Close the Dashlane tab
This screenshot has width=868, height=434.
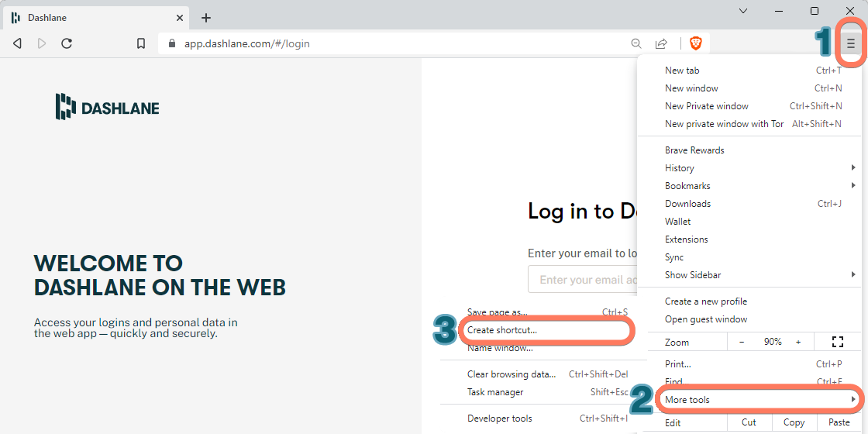pos(180,18)
